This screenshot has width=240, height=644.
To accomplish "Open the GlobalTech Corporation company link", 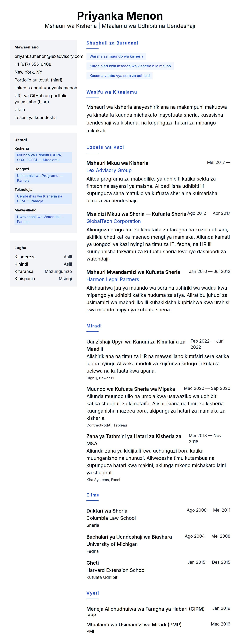I will pyautogui.click(x=114, y=221).
